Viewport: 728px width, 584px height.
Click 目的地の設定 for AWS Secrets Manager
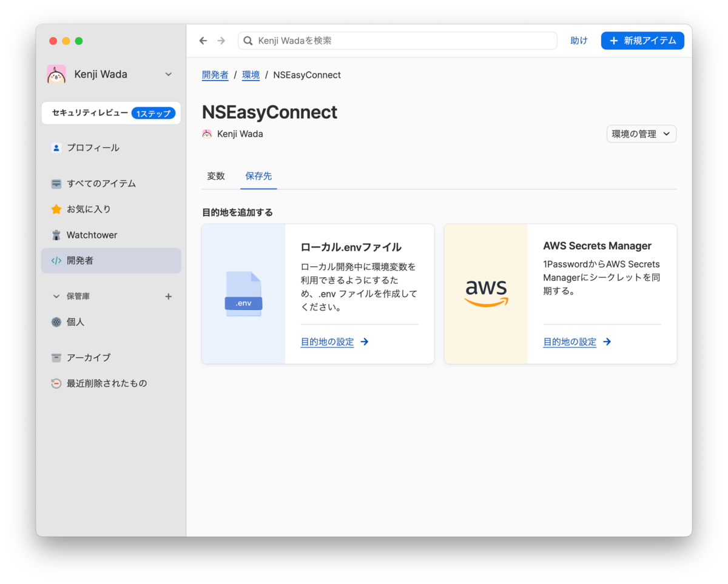(570, 342)
